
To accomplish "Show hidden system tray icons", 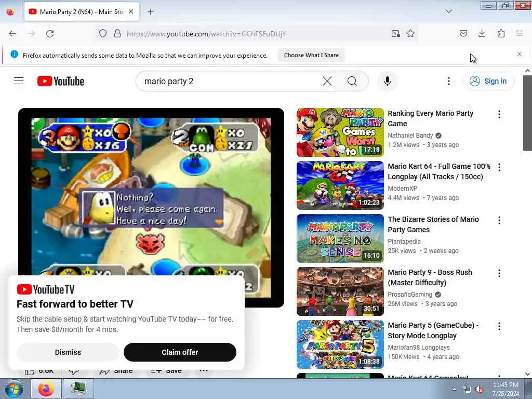I will point(454,390).
